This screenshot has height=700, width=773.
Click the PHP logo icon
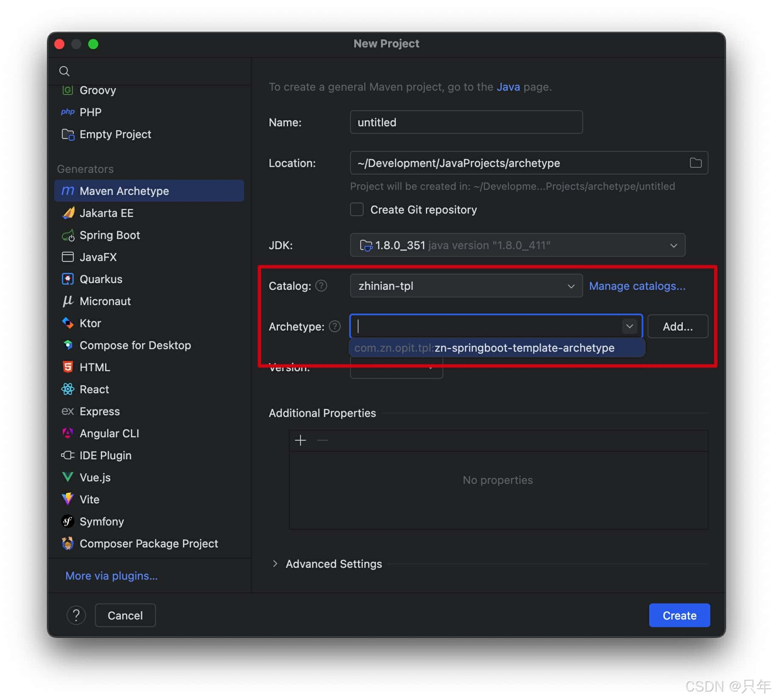pos(67,112)
